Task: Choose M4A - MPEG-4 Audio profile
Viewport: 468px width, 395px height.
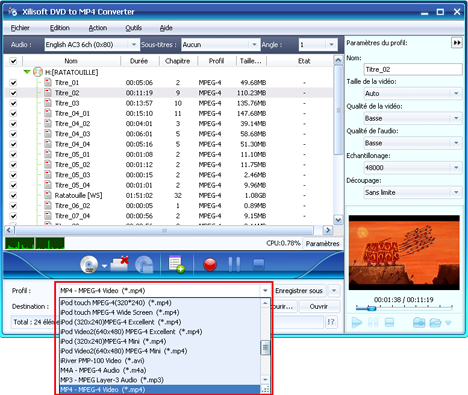Action: tap(160, 370)
